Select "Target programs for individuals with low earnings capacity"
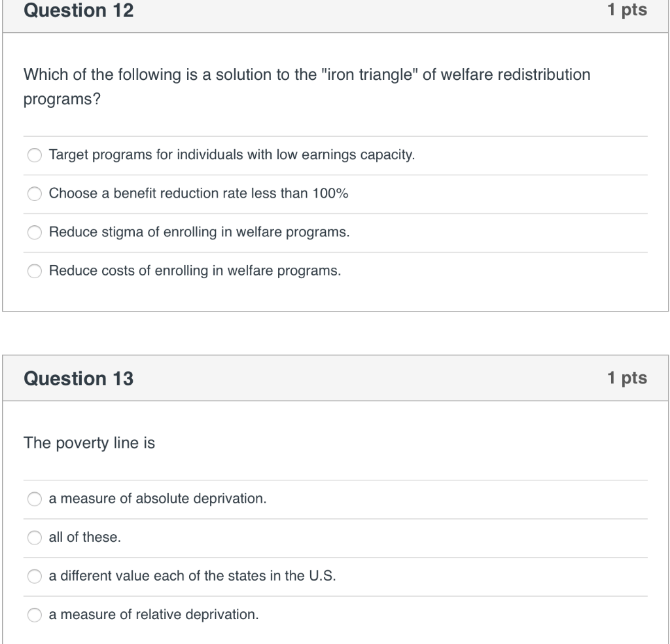 click(x=35, y=155)
